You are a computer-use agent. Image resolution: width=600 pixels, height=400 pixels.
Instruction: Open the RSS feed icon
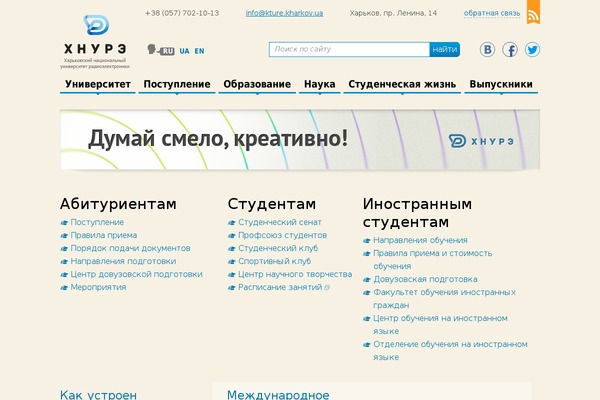point(533,12)
